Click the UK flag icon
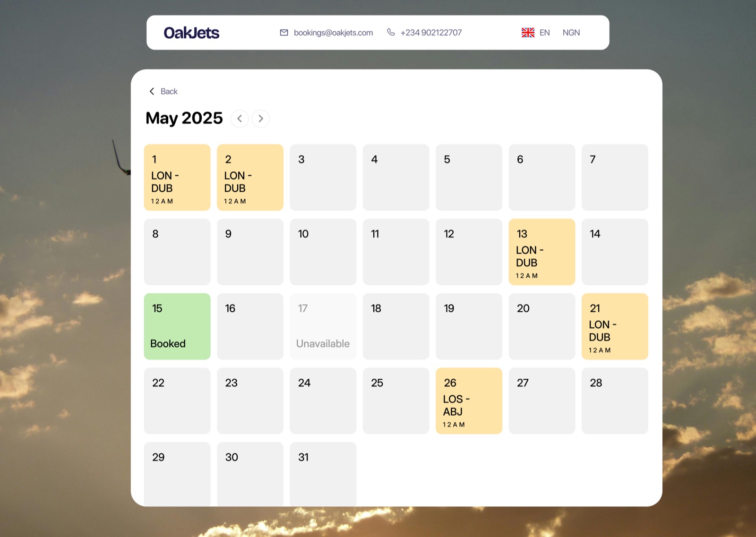The height and width of the screenshot is (537, 756). (x=528, y=33)
